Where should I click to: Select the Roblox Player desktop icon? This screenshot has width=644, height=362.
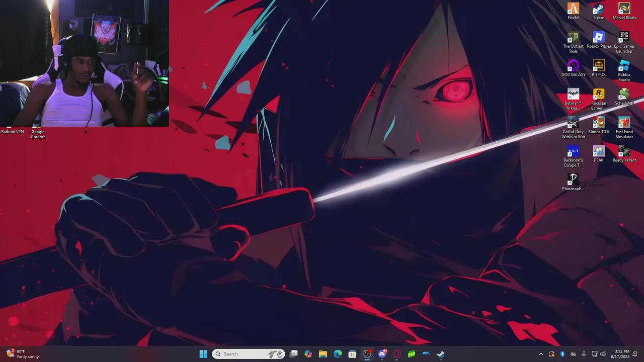[598, 40]
